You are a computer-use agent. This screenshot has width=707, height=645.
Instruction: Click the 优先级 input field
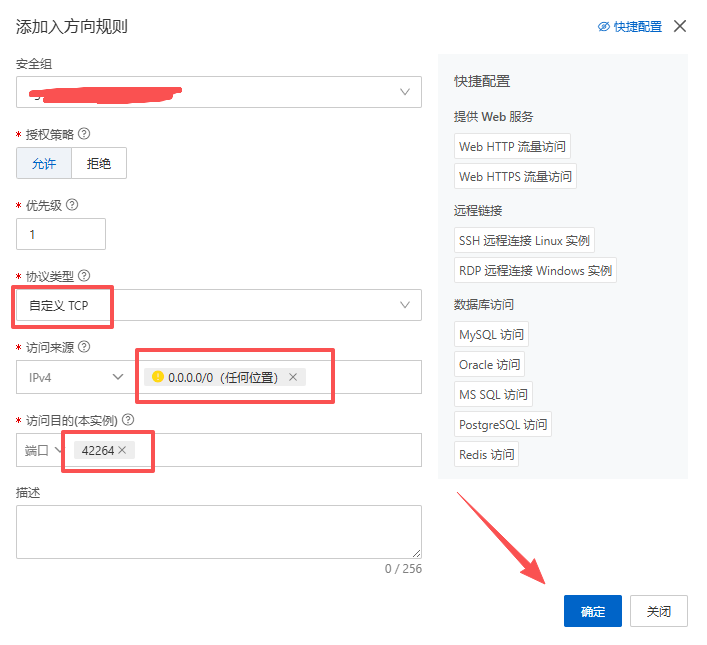(61, 234)
